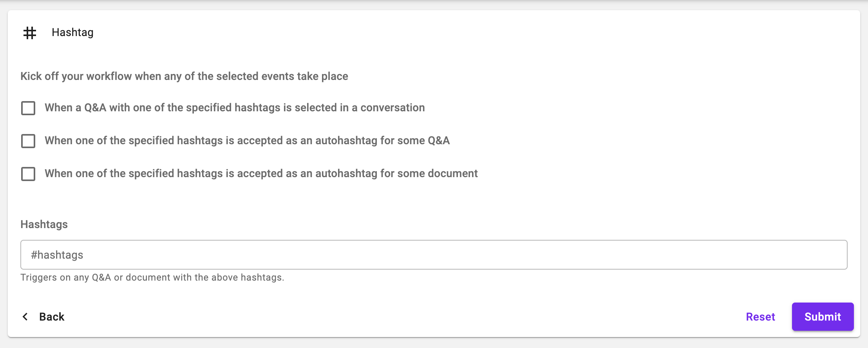Image resolution: width=868 pixels, height=348 pixels.
Task: Click the 'Kick off your workflow' heading text
Action: [184, 76]
